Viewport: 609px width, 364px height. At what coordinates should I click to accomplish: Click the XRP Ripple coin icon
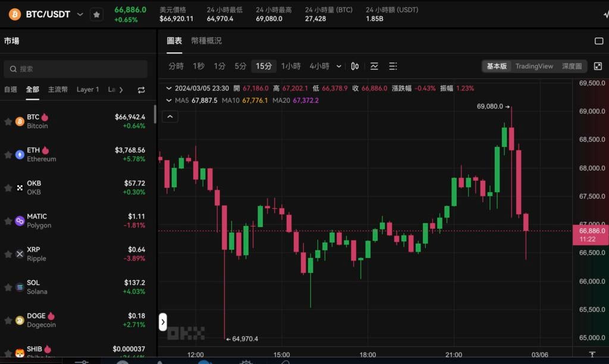[20, 254]
